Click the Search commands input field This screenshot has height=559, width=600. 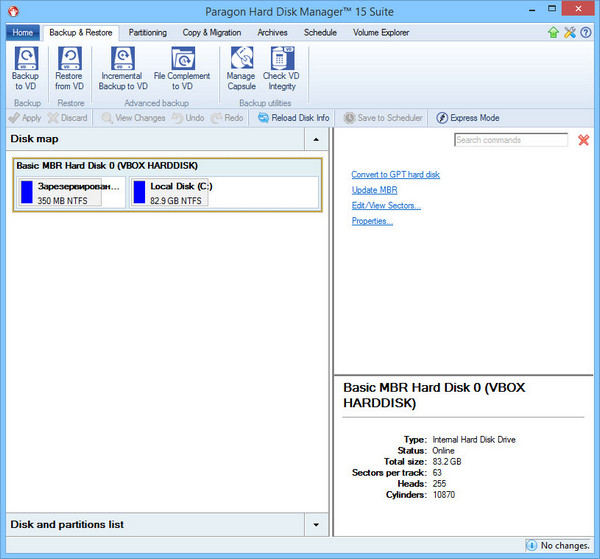510,140
